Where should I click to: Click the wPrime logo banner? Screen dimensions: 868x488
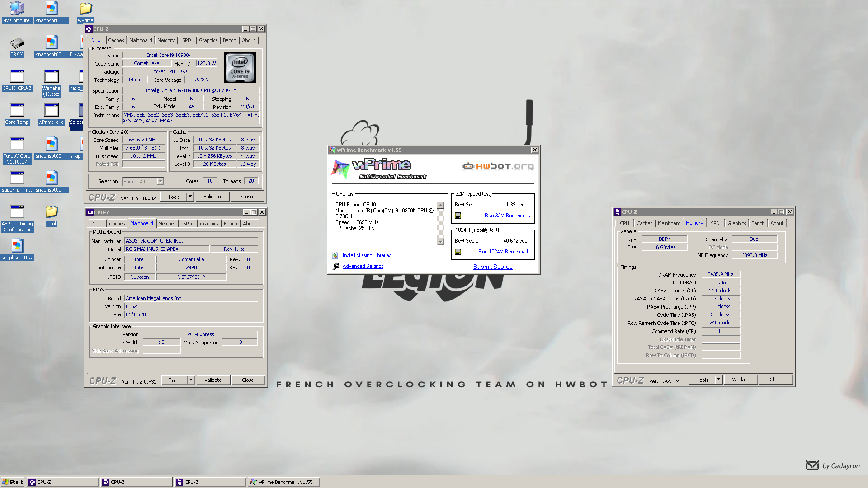380,169
